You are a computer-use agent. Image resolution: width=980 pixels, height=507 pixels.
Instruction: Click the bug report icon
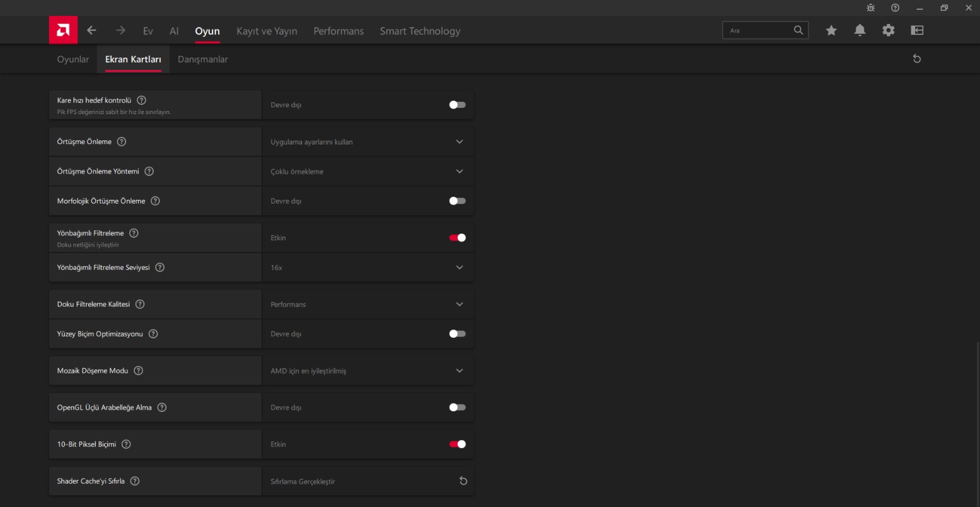[870, 8]
